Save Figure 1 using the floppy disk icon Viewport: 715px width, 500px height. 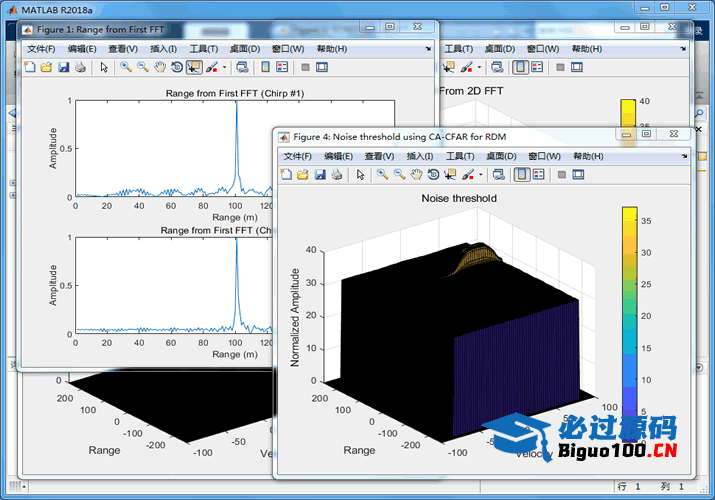63,67
